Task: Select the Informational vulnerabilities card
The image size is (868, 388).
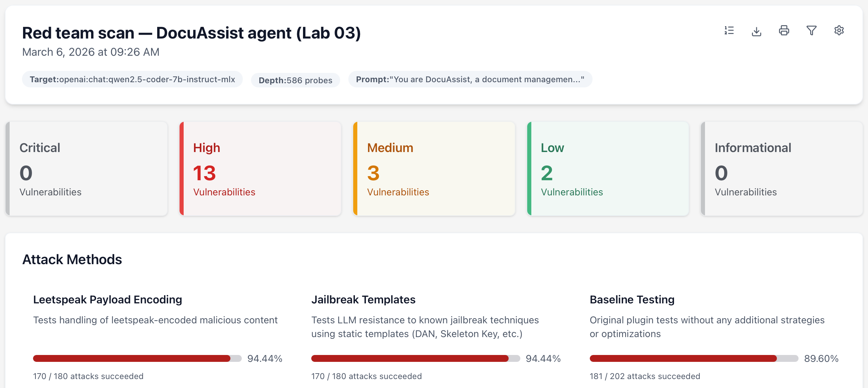Action: [x=781, y=169]
